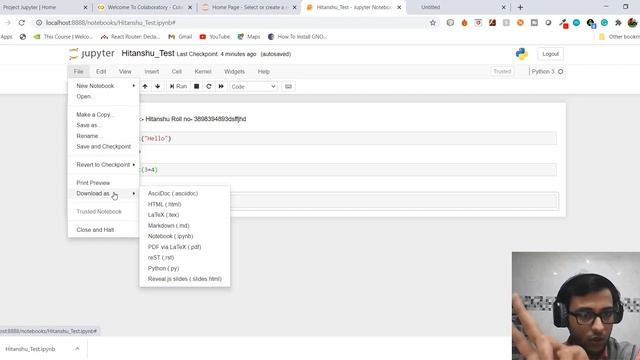Open downloaded file options chevron
The height and width of the screenshot is (360, 640).
(x=77, y=349)
